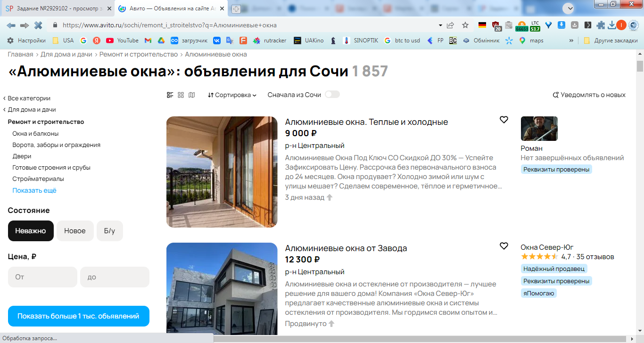This screenshot has height=343, width=644.
Task: Open modern house photo of second listing
Action: [x=222, y=288]
